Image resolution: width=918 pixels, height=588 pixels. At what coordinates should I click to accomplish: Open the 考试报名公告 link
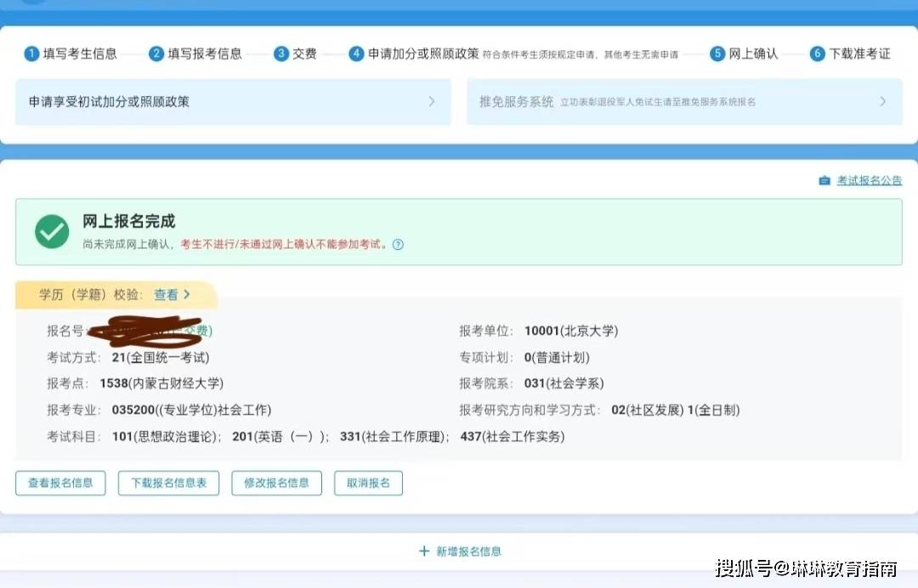tap(869, 181)
